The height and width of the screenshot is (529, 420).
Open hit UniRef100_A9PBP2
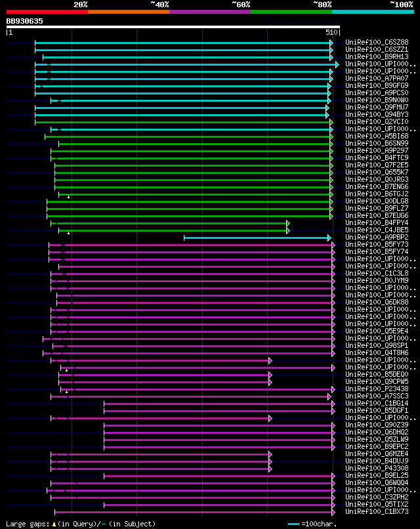click(x=377, y=237)
